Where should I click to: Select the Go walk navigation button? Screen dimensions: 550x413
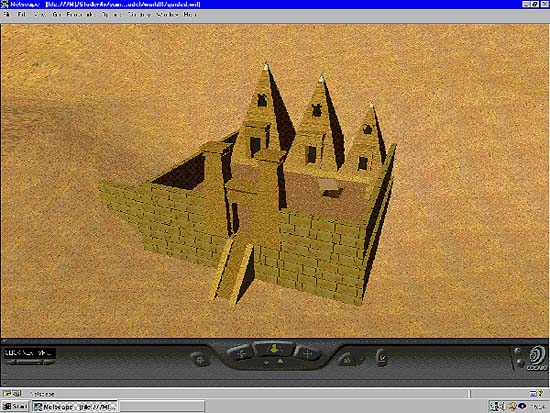click(275, 349)
